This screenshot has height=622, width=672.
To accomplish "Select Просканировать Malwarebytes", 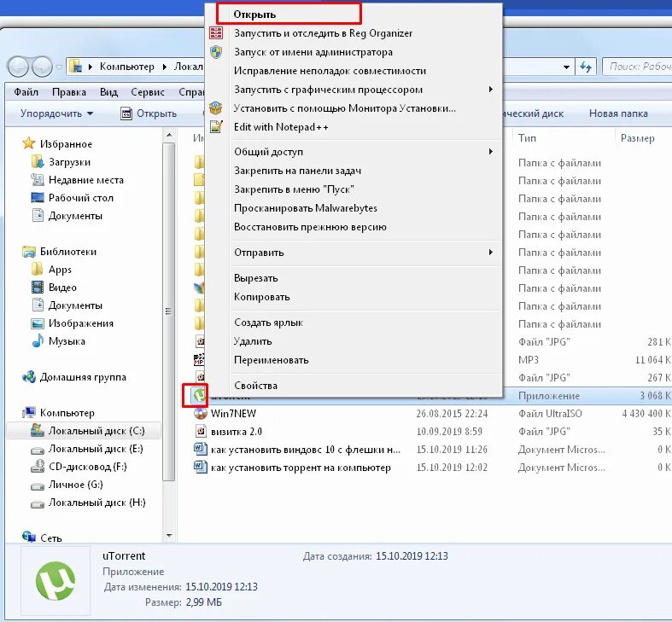I will pos(306,208).
